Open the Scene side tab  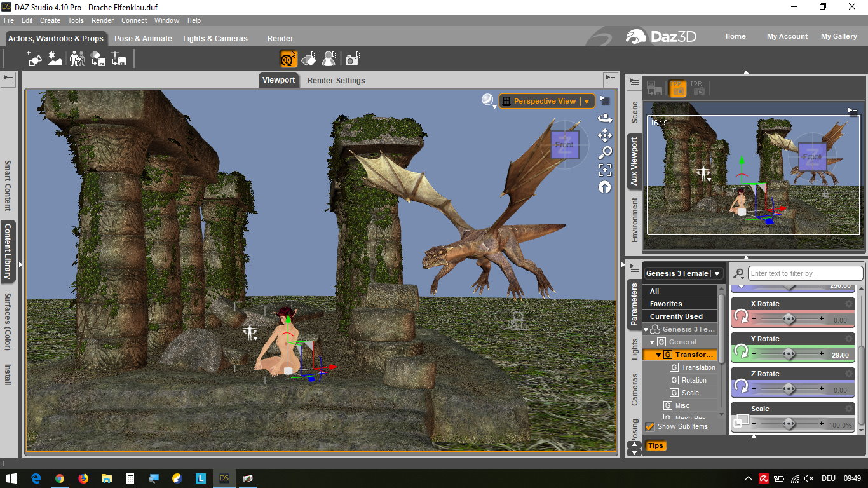(634, 112)
